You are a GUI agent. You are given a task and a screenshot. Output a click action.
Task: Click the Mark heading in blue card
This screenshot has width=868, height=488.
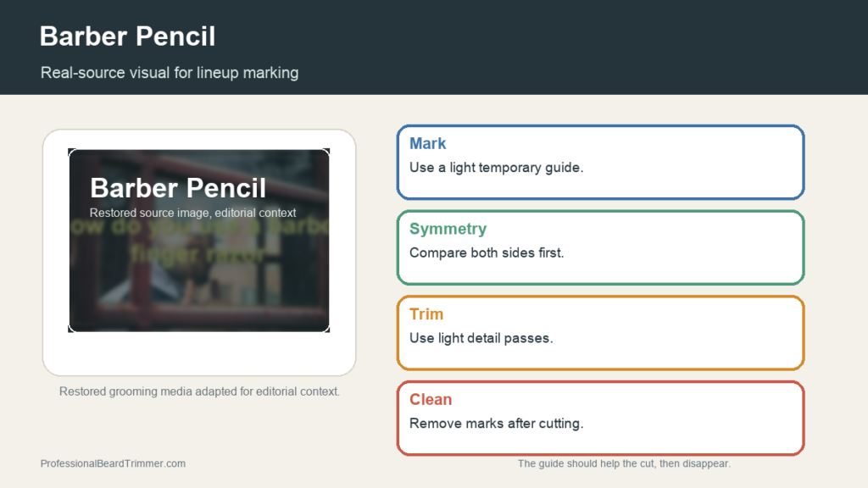click(x=427, y=143)
